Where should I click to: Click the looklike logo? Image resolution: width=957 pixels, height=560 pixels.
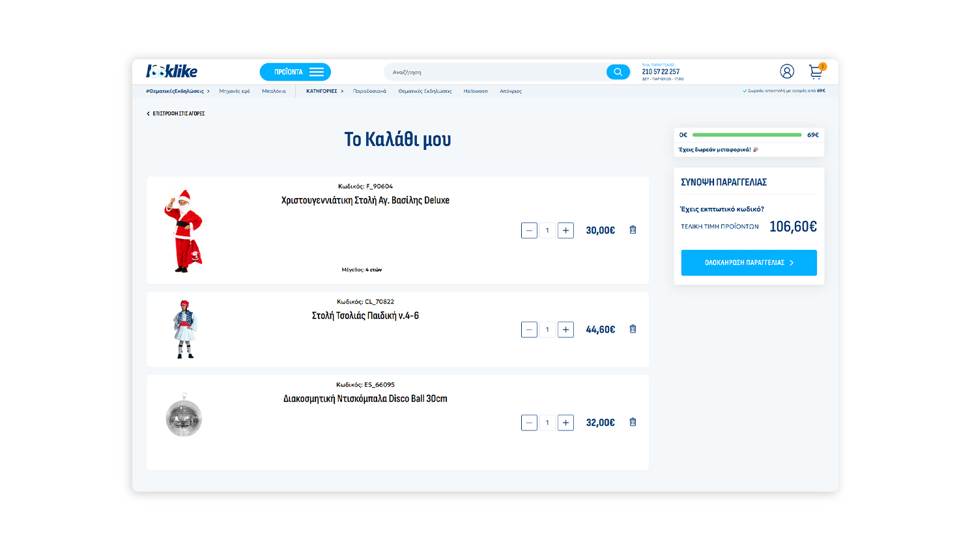[x=171, y=72]
